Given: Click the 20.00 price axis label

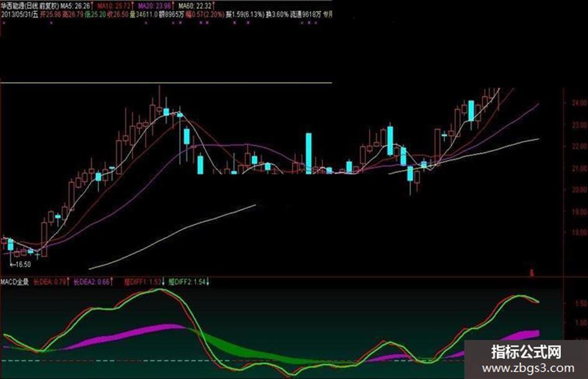Looking at the screenshot, I should 579,190.
